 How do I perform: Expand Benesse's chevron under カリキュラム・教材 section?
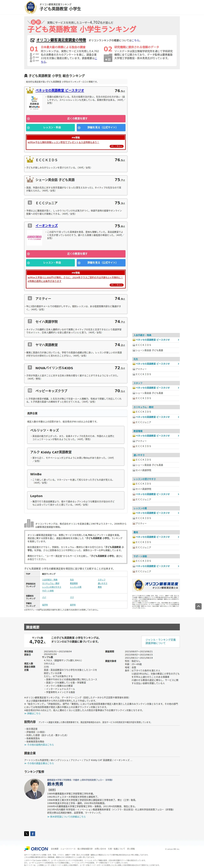(178, 417)
